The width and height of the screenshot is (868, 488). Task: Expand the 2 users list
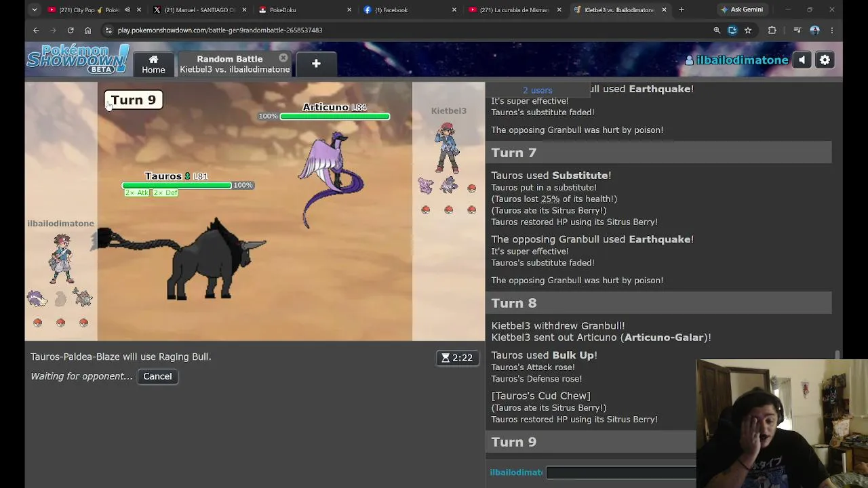coord(537,90)
